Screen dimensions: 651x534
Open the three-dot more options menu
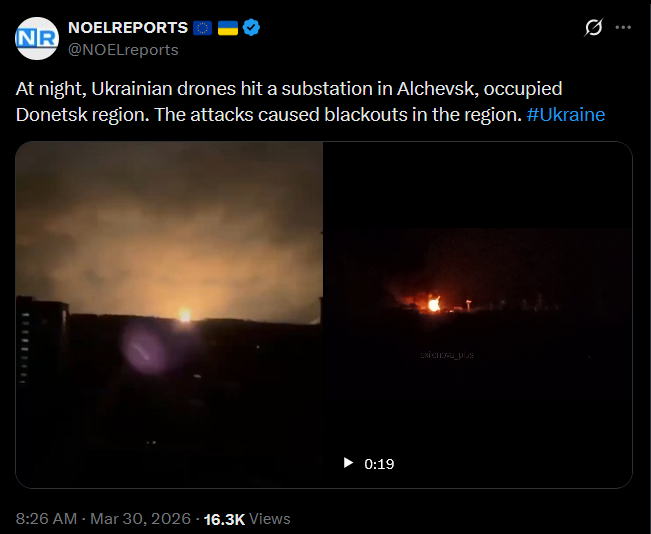click(x=623, y=27)
